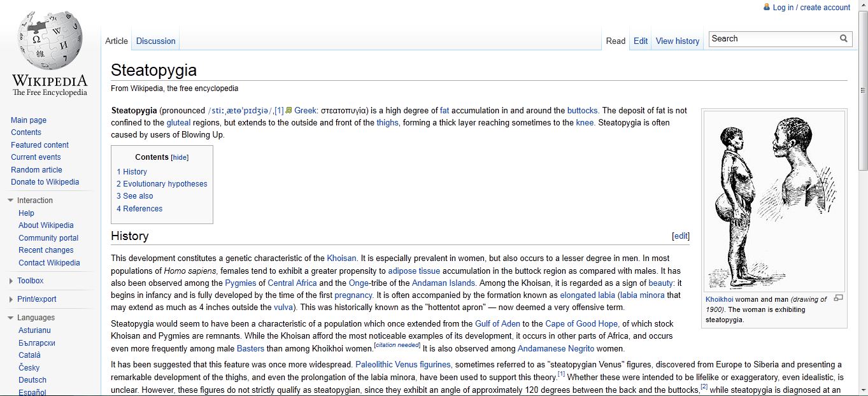The width and height of the screenshot is (868, 396).
Task: Collapse the Languages sidebar section
Action: click(11, 318)
